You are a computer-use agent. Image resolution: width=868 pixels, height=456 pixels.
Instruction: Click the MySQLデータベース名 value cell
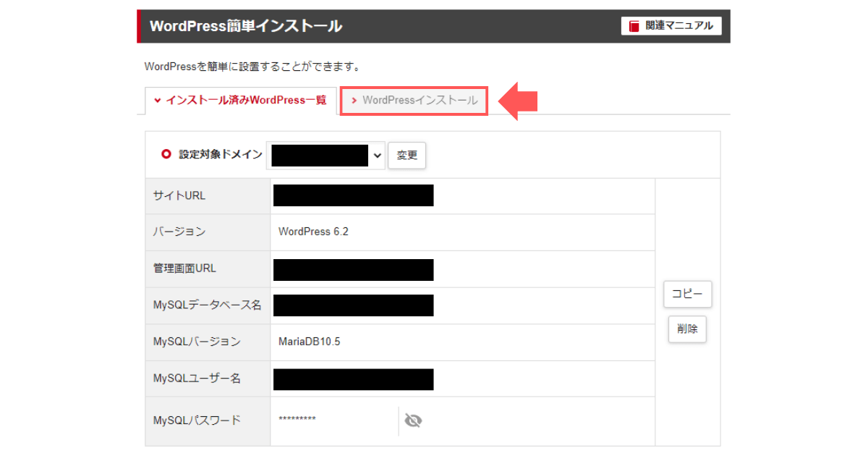(x=354, y=305)
